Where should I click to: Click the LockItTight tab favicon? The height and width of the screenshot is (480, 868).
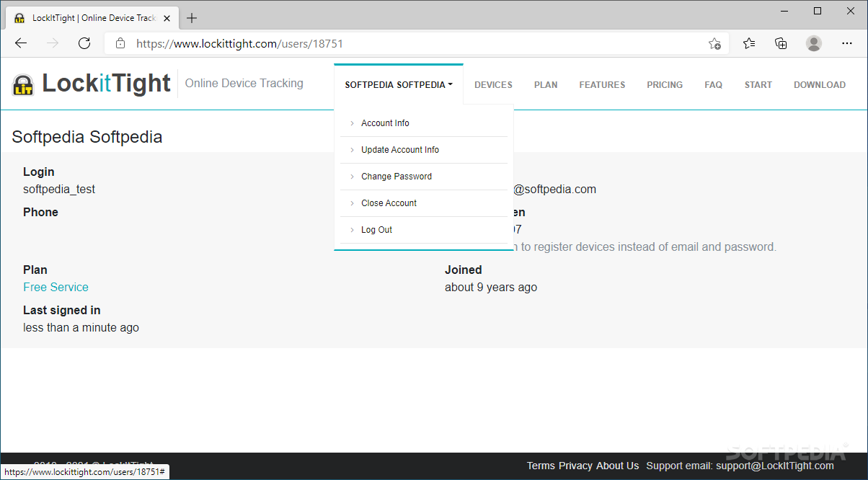[20, 18]
